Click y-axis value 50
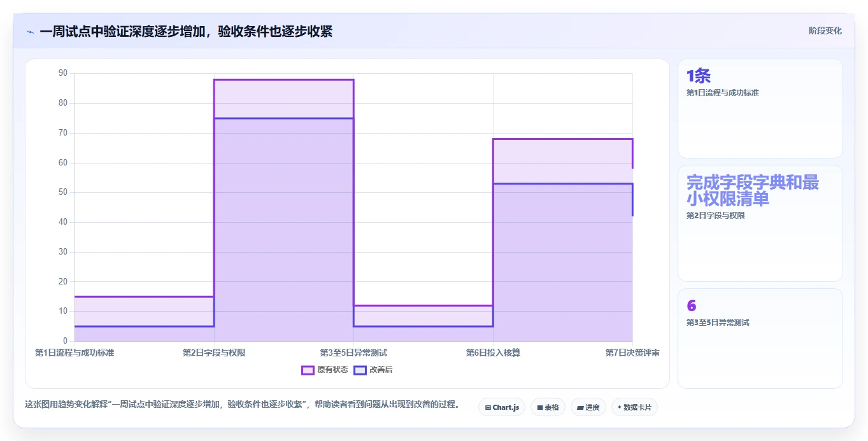Viewport: 868px width, 441px height. [63, 192]
